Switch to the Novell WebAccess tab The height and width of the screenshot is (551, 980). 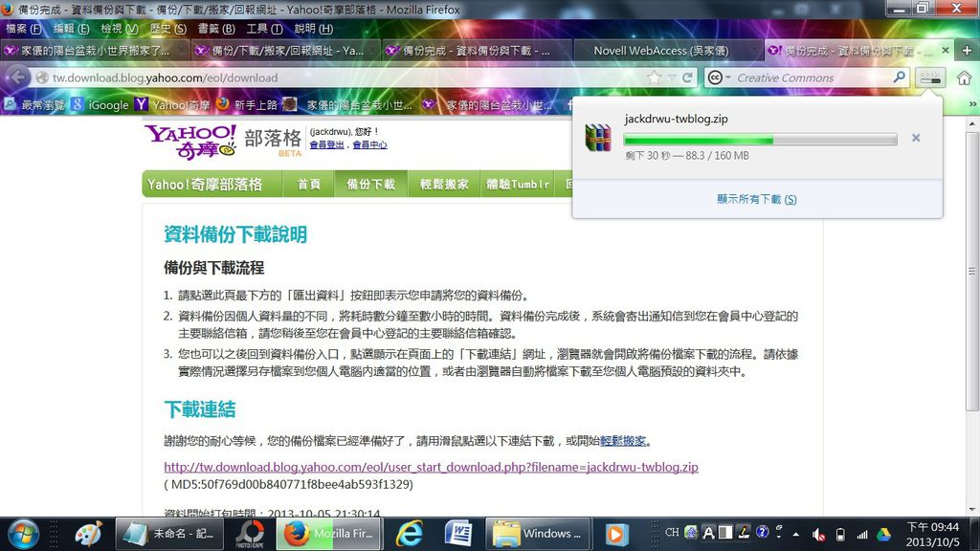667,51
